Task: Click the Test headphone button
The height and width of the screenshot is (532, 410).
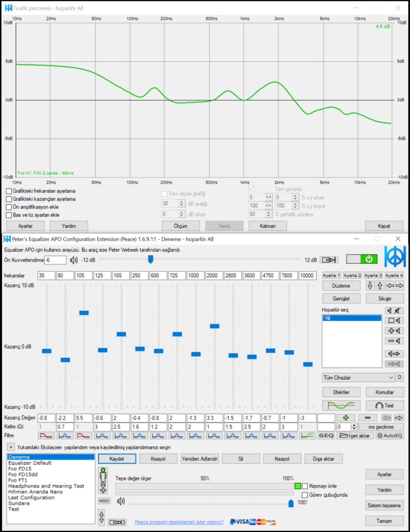Action: point(384,405)
